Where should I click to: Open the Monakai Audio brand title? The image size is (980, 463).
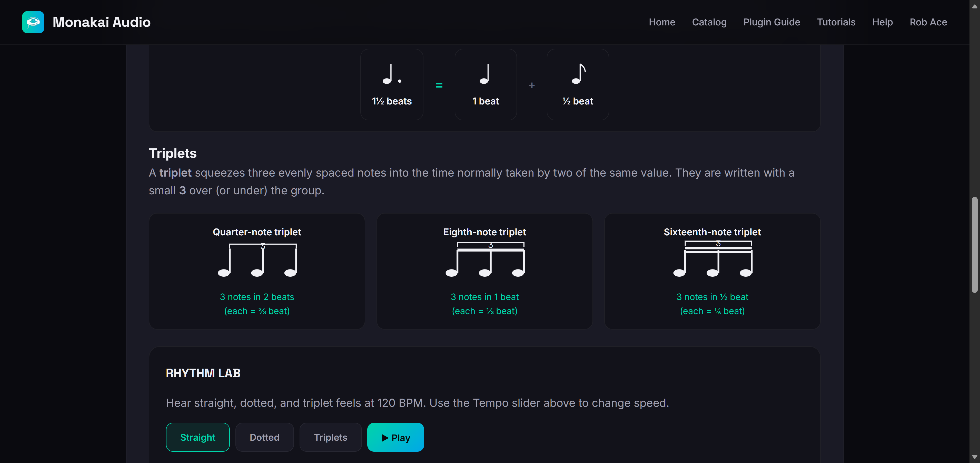102,22
